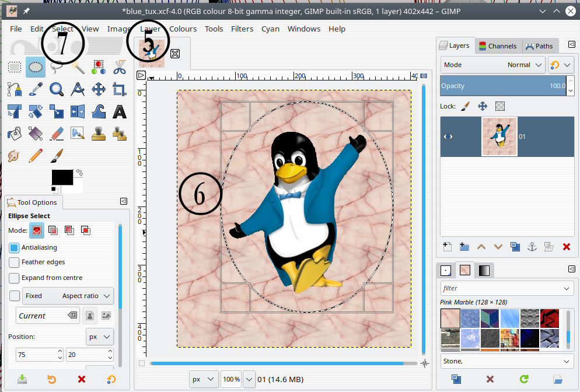The height and width of the screenshot is (392, 580).
Task: Select the Ellipse Select tool in toolbox
Action: [x=35, y=67]
